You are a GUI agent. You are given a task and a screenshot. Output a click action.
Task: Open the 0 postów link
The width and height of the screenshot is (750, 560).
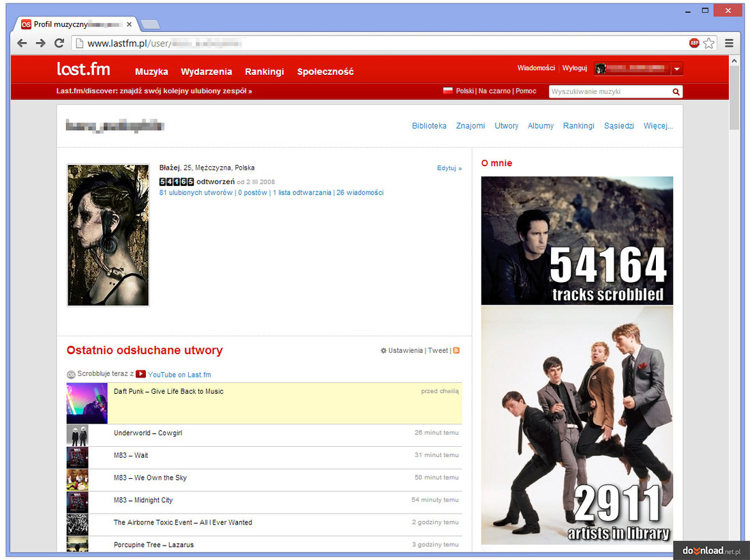pos(252,193)
